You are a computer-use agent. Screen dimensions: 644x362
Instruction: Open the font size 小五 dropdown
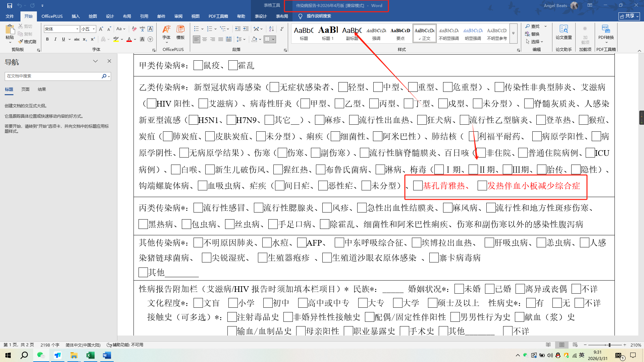click(x=94, y=29)
